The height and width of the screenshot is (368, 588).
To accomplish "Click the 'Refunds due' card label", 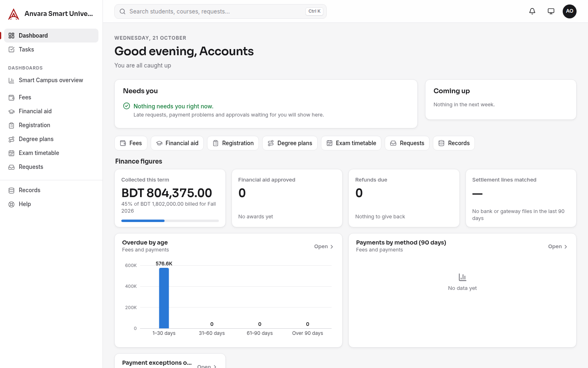I will click(371, 180).
